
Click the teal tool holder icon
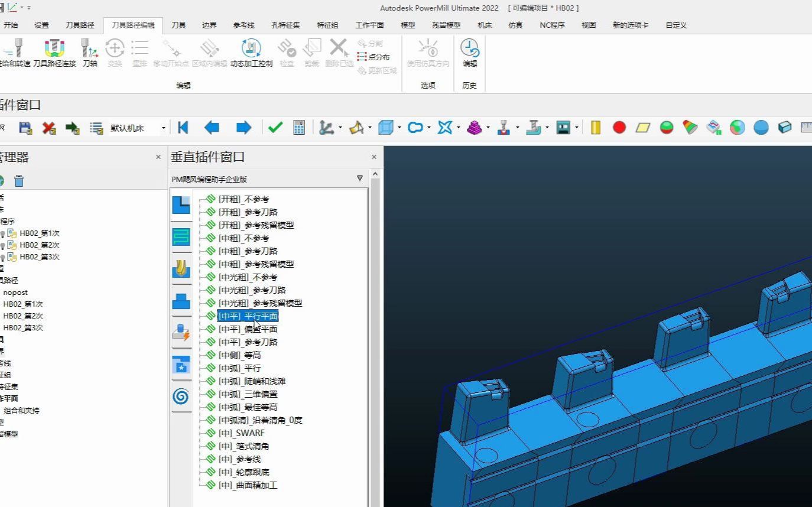[x=534, y=128]
